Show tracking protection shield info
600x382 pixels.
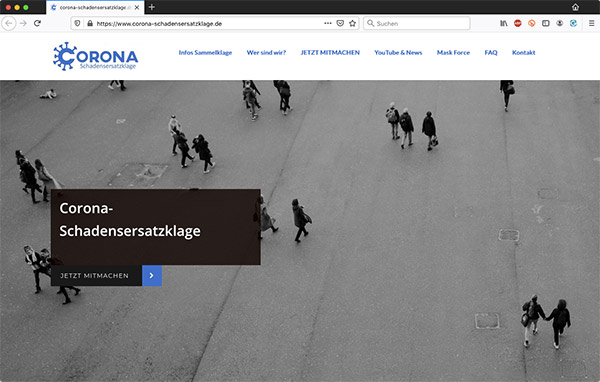77,23
